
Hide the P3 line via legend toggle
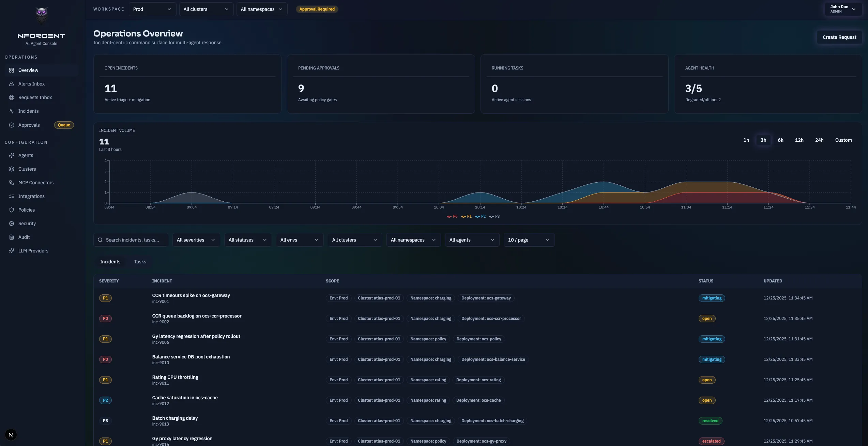click(x=494, y=216)
